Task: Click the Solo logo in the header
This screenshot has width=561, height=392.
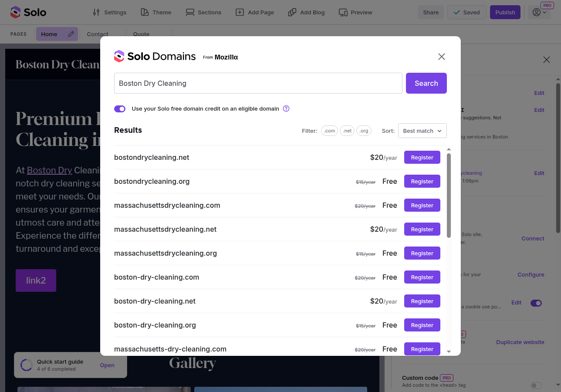Action: [x=28, y=12]
